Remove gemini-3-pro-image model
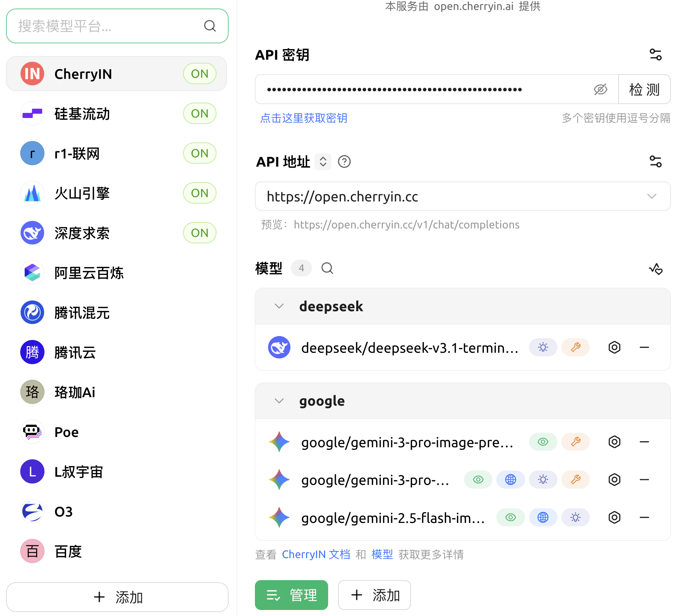 (644, 442)
